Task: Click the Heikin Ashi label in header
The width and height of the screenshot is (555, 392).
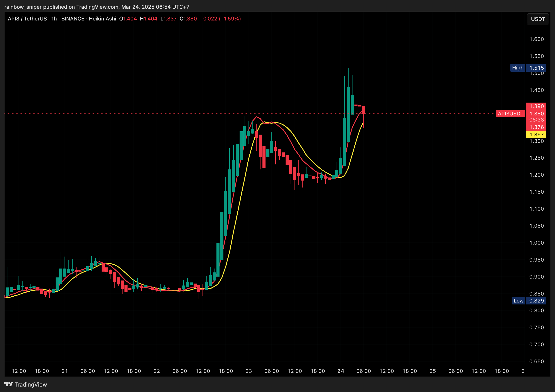Action: coord(102,19)
